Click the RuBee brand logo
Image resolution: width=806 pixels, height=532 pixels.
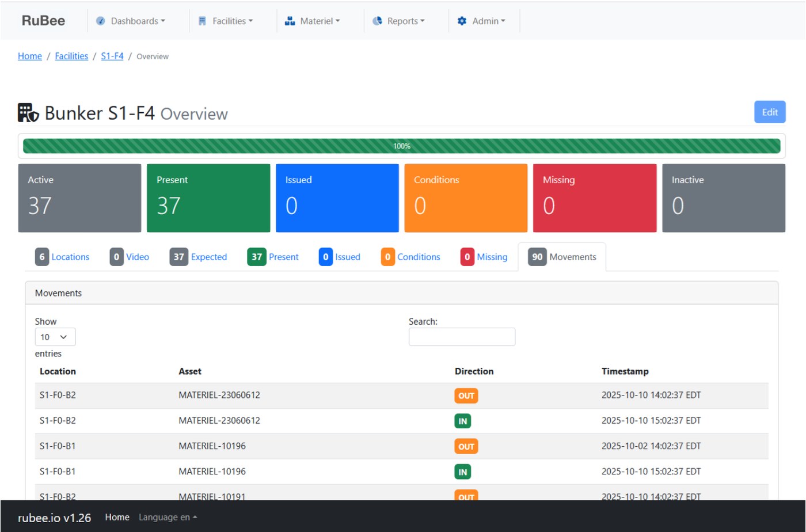pyautogui.click(x=43, y=21)
